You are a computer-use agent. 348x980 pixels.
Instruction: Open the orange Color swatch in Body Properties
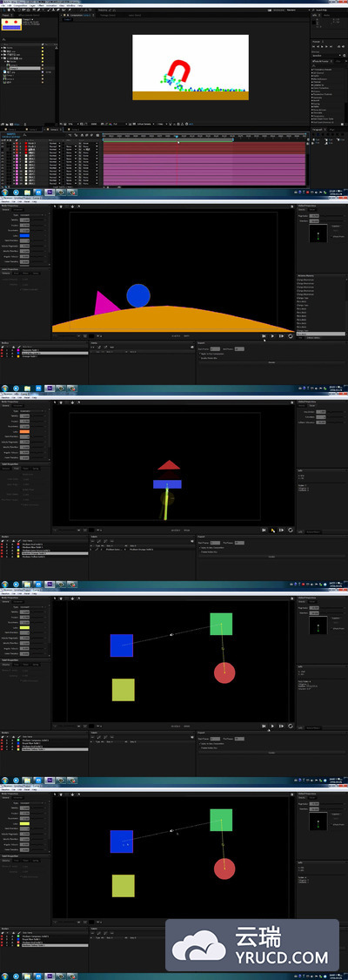pyautogui.click(x=25, y=431)
